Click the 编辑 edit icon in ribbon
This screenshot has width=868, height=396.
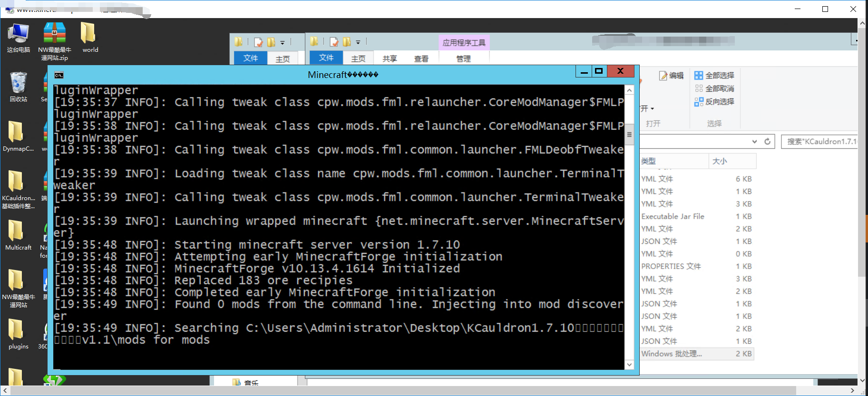click(x=663, y=76)
